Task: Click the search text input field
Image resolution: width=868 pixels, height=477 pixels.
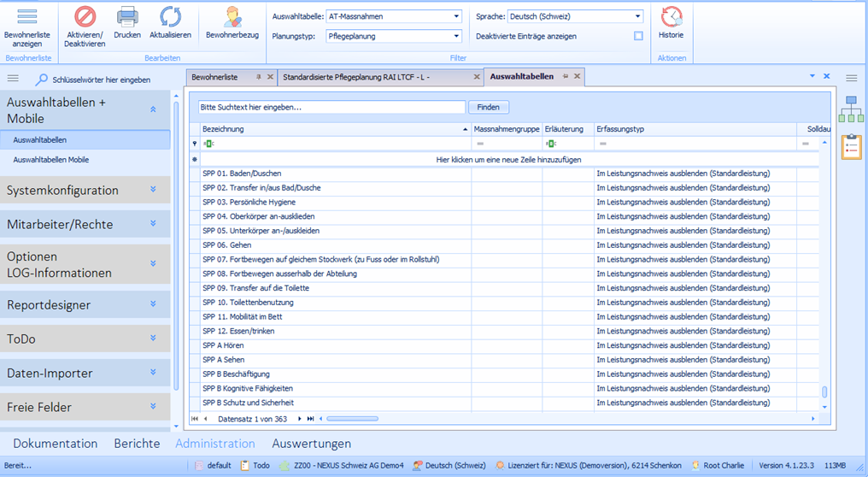Action: click(331, 108)
